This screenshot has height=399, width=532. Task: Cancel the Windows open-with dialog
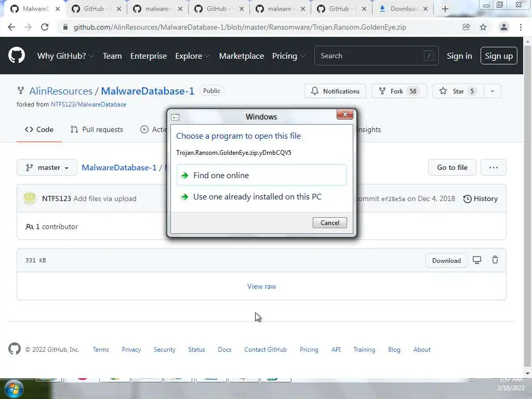tap(329, 222)
